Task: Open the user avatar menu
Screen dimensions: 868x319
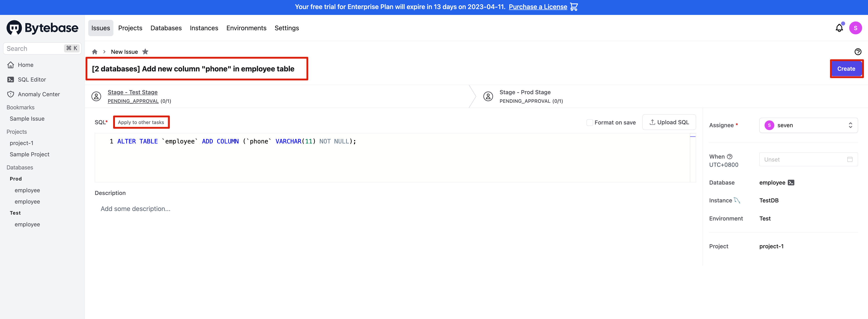Action: point(855,28)
